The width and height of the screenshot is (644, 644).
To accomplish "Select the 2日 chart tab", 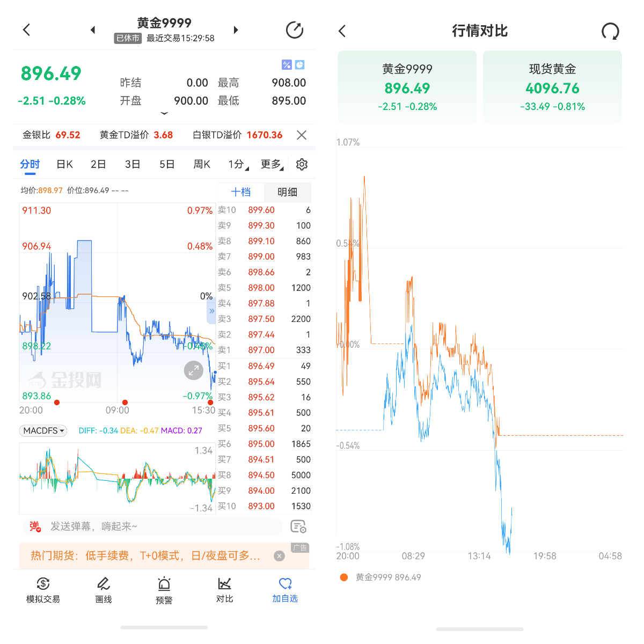I will click(x=98, y=164).
